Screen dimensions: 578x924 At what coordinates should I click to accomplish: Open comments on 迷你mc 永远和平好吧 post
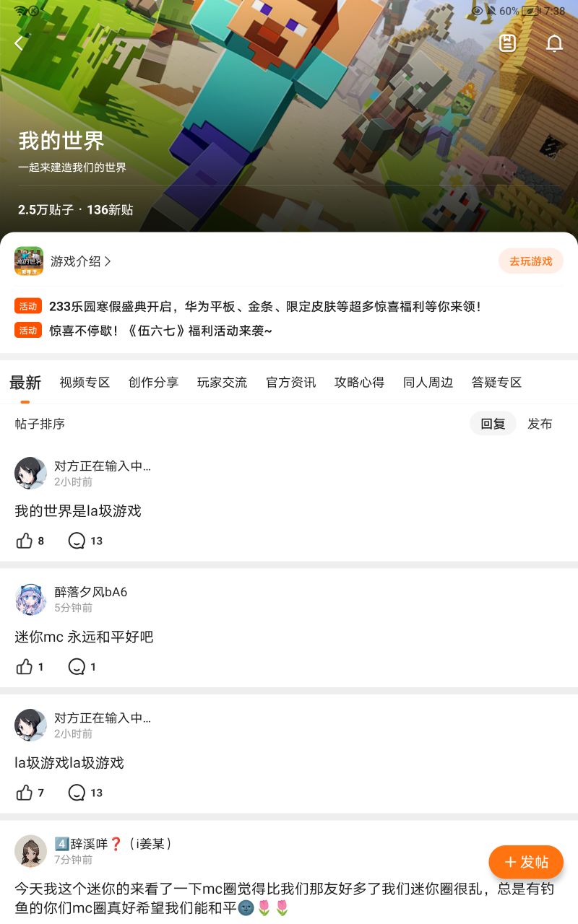[x=77, y=667]
